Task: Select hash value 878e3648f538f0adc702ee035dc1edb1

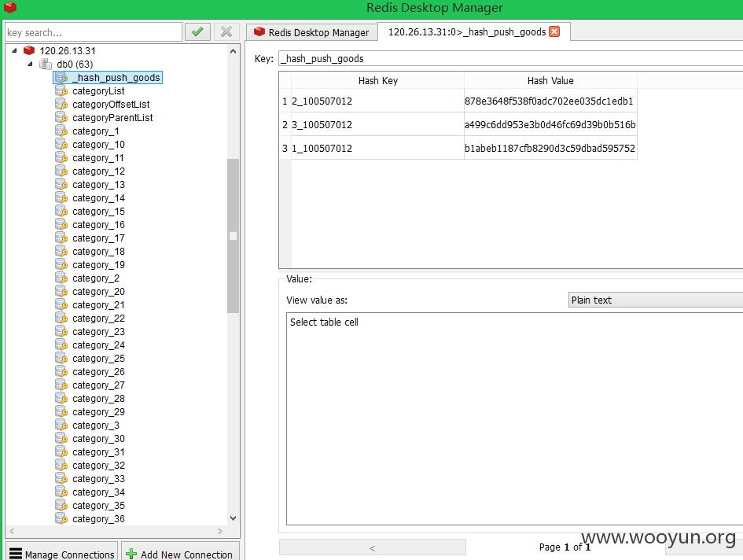Action: click(x=550, y=101)
